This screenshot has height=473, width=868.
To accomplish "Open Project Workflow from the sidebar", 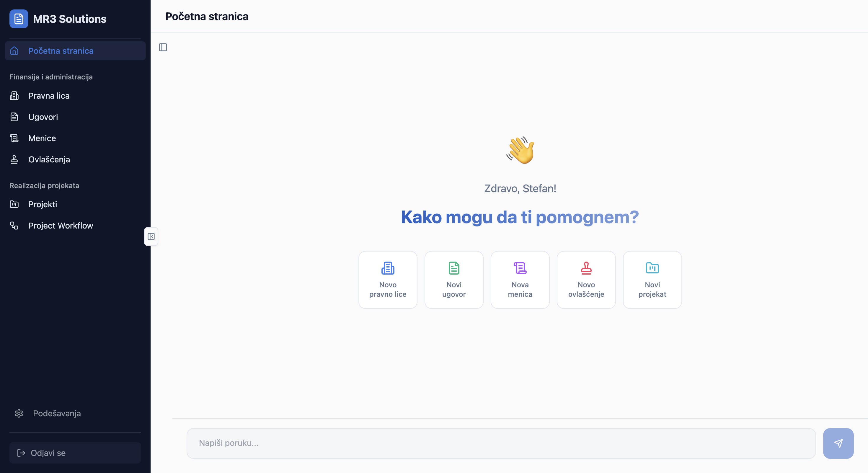I will tap(61, 226).
